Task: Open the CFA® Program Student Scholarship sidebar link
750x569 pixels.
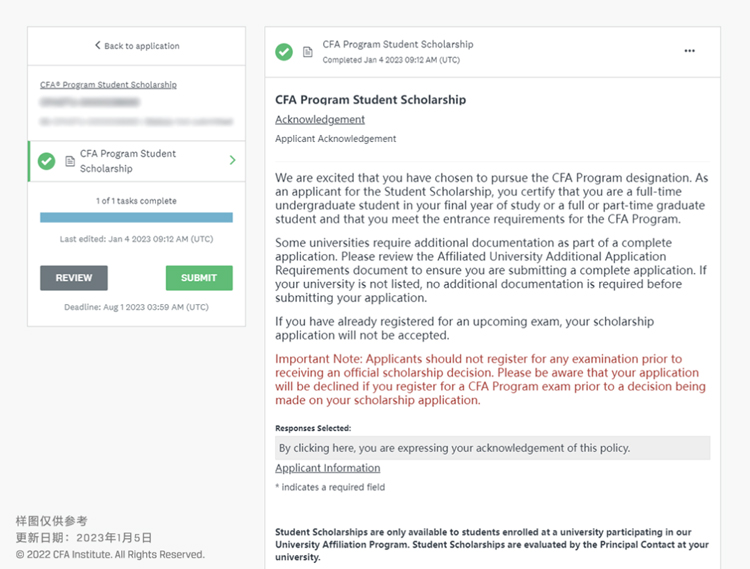Action: [x=108, y=85]
